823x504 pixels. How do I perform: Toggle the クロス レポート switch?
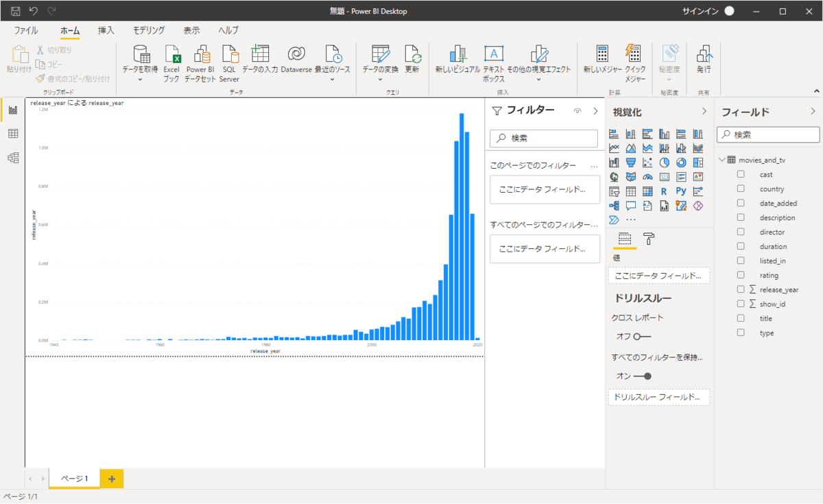tap(642, 336)
